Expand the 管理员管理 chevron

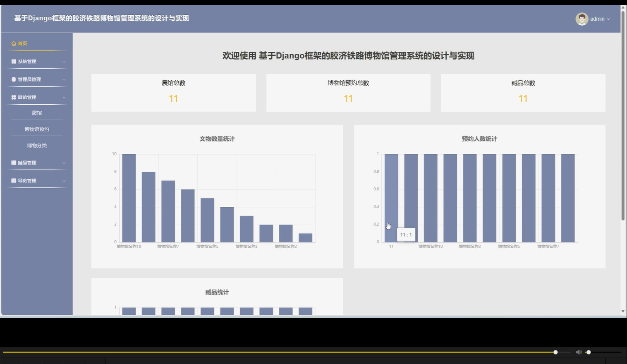[x=64, y=79]
